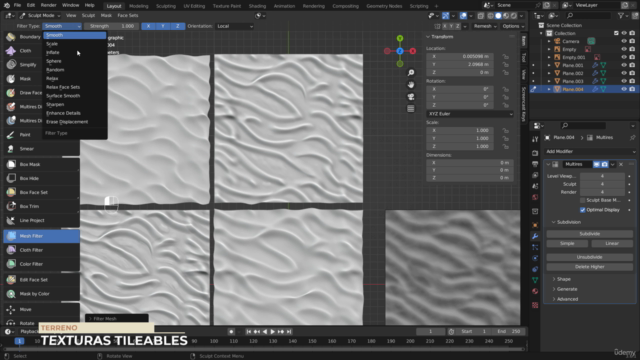Viewport: 640px width, 360px height.
Task: Select the Line Project tool
Action: 41,220
